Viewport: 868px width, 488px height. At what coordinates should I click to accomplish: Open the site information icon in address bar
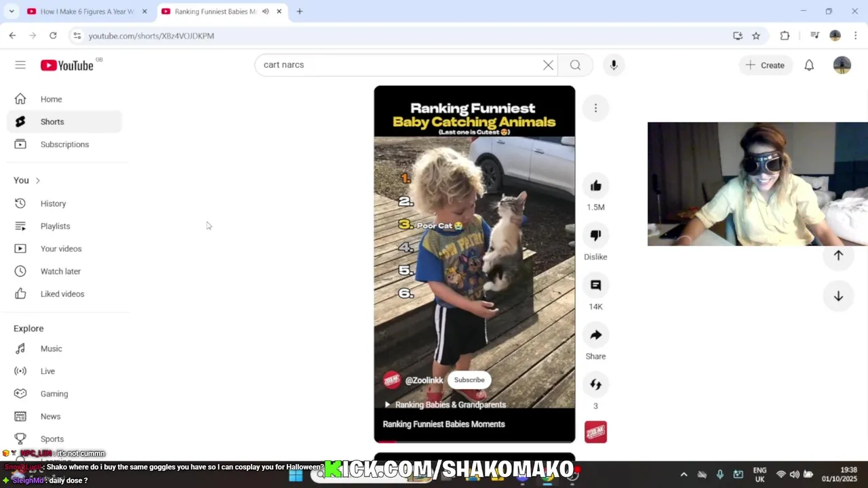point(77,35)
